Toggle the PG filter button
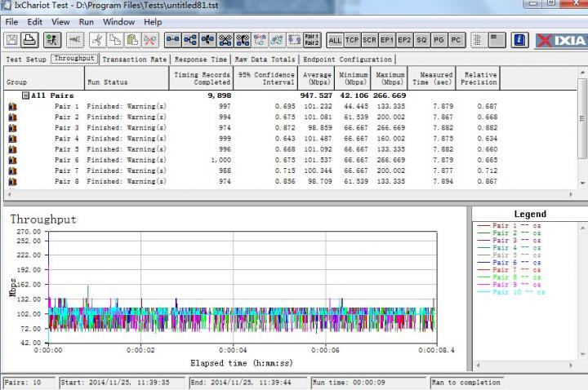This screenshot has height=390, width=588. point(439,40)
